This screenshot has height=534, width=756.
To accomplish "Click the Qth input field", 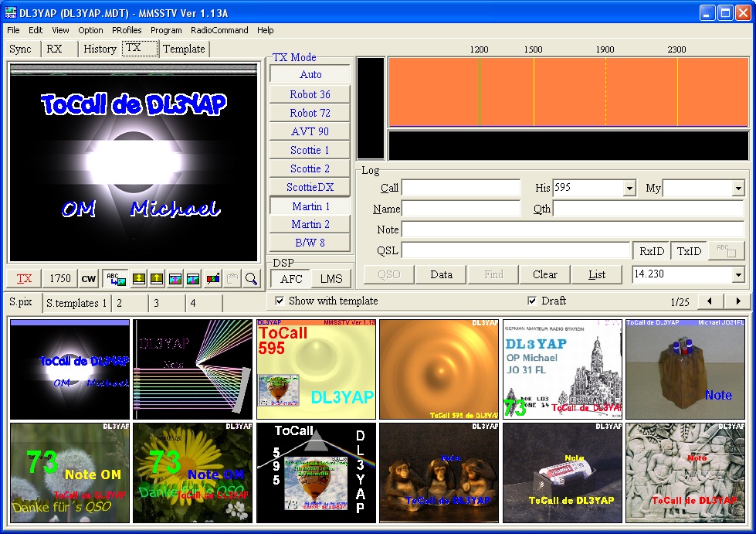I will [x=649, y=209].
